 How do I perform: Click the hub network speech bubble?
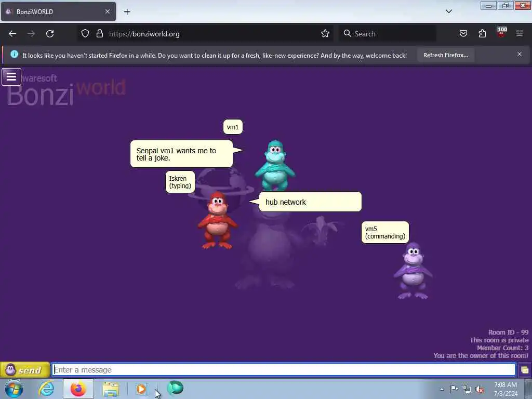tap(310, 202)
